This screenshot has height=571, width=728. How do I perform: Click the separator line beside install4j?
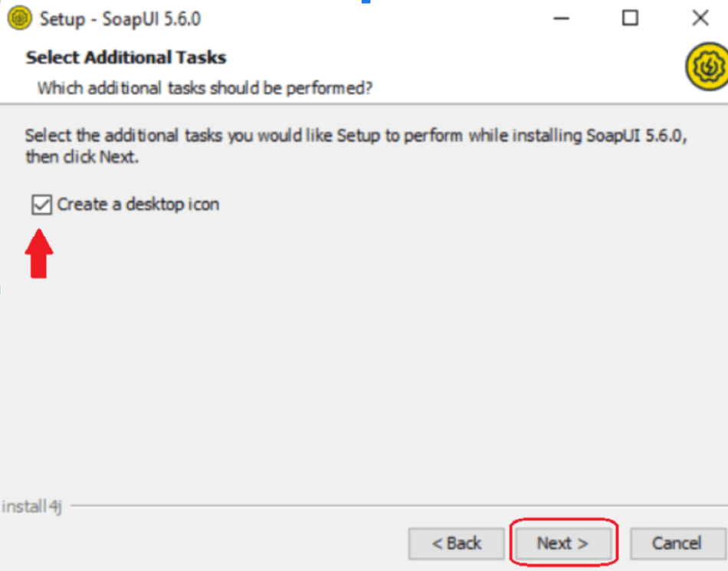click(383, 506)
